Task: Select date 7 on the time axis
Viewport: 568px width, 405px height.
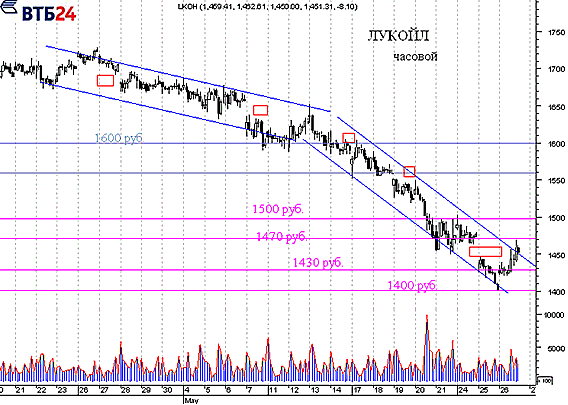Action: [249, 391]
